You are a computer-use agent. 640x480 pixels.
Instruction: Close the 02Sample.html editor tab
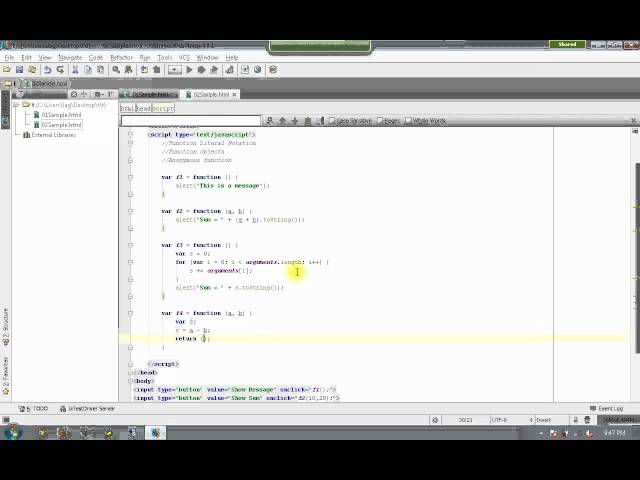234,94
